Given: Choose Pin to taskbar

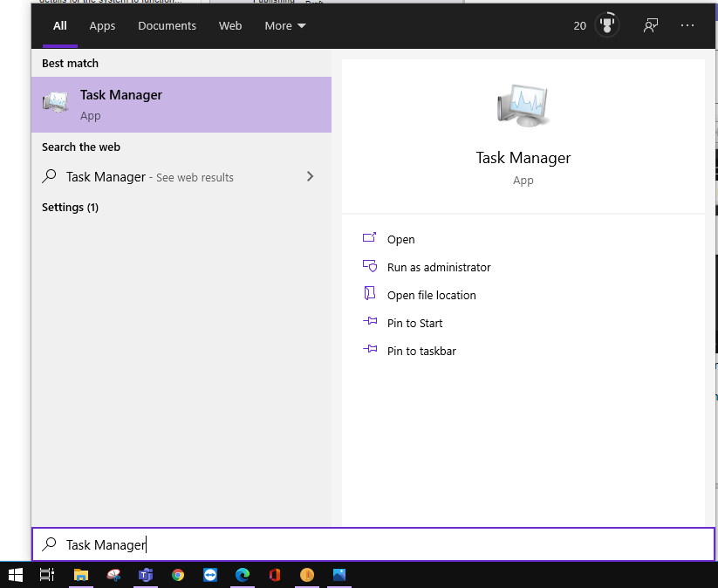Looking at the screenshot, I should coord(421,352).
